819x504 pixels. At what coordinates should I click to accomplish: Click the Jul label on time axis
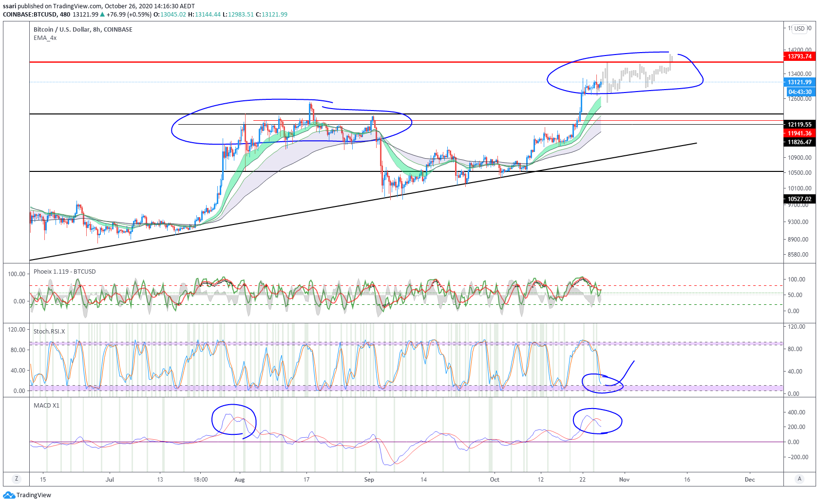click(x=110, y=480)
